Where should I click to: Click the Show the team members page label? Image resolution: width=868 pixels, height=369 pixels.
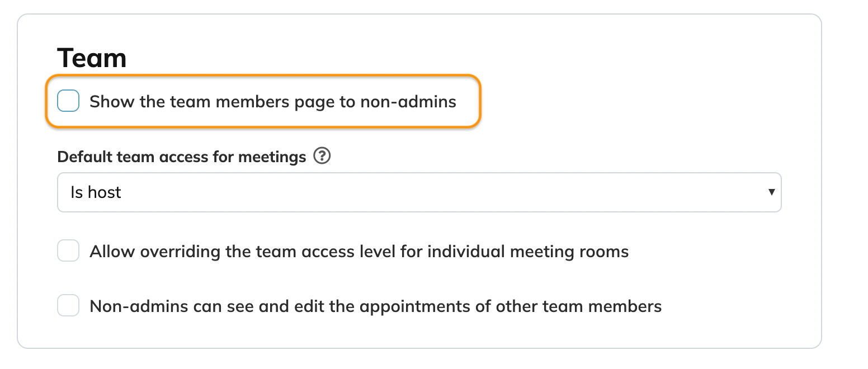(x=273, y=102)
